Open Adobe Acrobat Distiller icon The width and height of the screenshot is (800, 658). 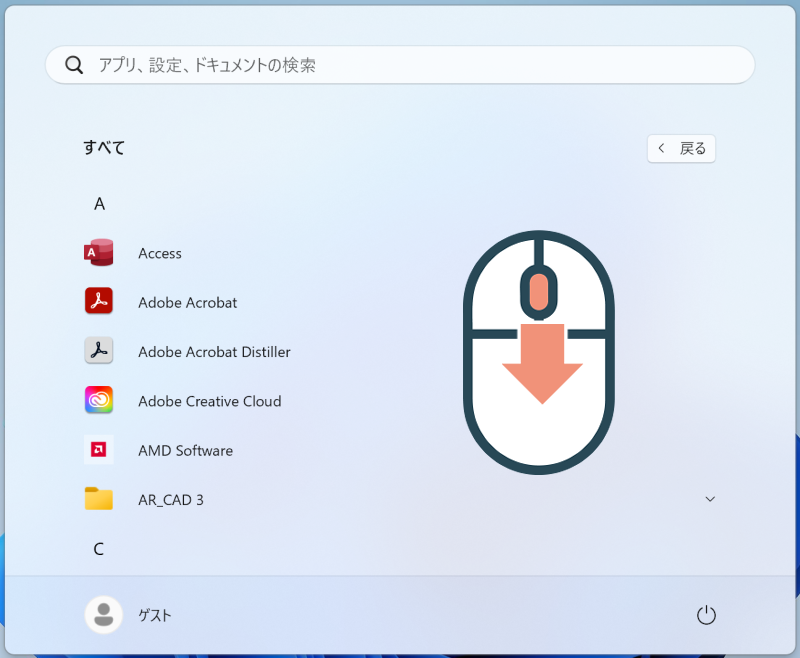(98, 350)
